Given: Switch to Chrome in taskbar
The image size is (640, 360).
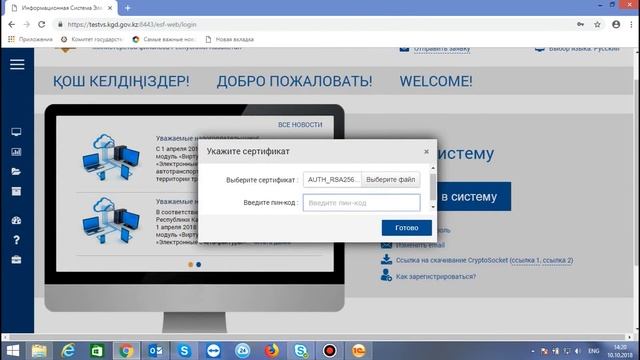Looking at the screenshot, I should click(126, 351).
